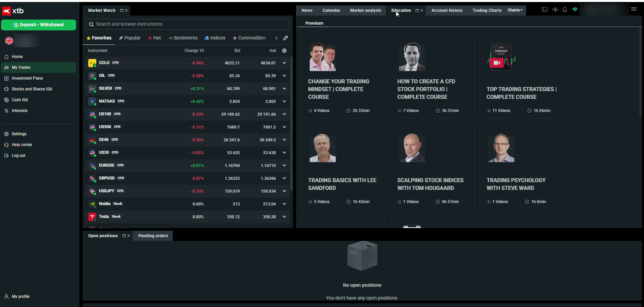Detach the Education tab window icon
Viewport: 644px width, 307px height.
point(417,10)
